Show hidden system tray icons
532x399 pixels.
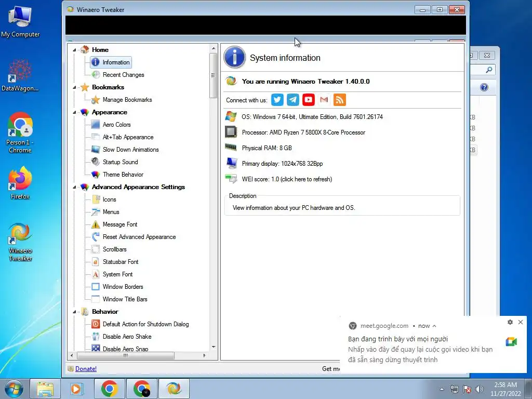[x=442, y=389]
